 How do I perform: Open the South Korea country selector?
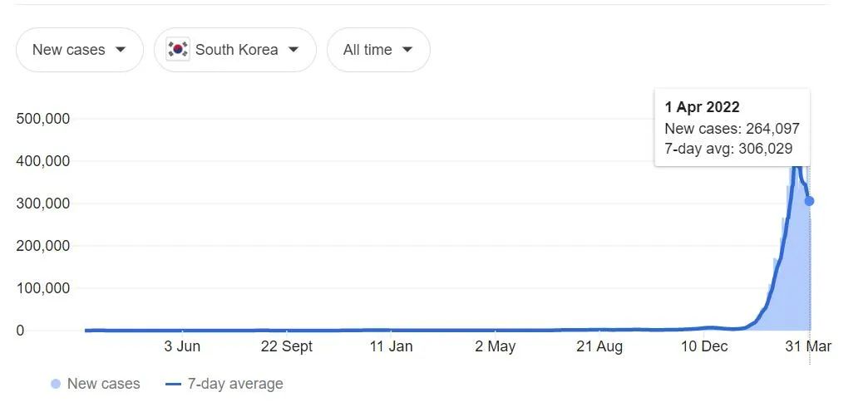click(234, 50)
